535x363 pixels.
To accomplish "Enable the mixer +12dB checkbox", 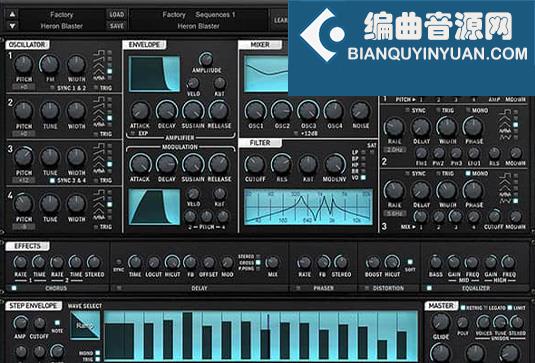I will click(x=296, y=133).
